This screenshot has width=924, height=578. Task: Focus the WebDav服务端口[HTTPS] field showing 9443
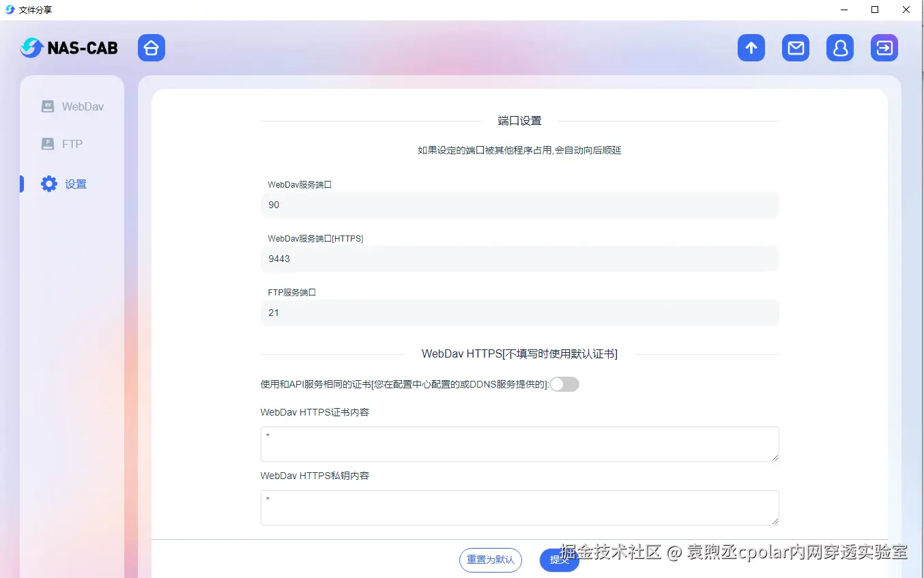coord(519,259)
